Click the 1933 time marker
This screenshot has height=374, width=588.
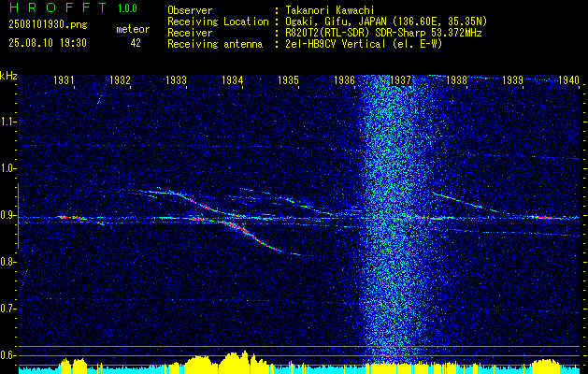[176, 79]
